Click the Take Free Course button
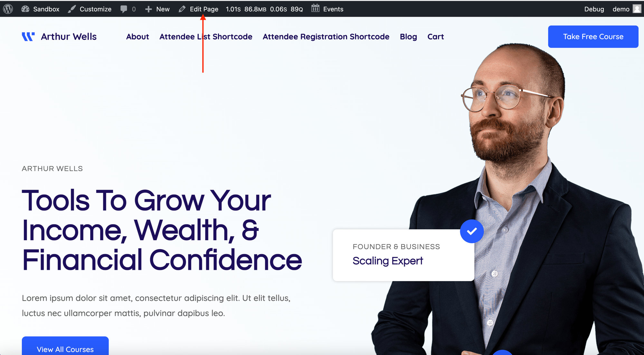The width and height of the screenshot is (644, 355). 593,37
